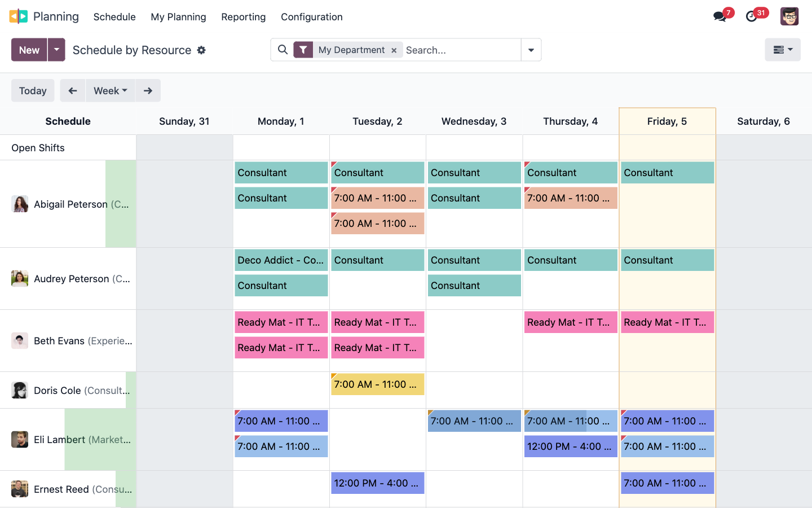
Task: Click the search magnifier icon
Action: (x=283, y=50)
